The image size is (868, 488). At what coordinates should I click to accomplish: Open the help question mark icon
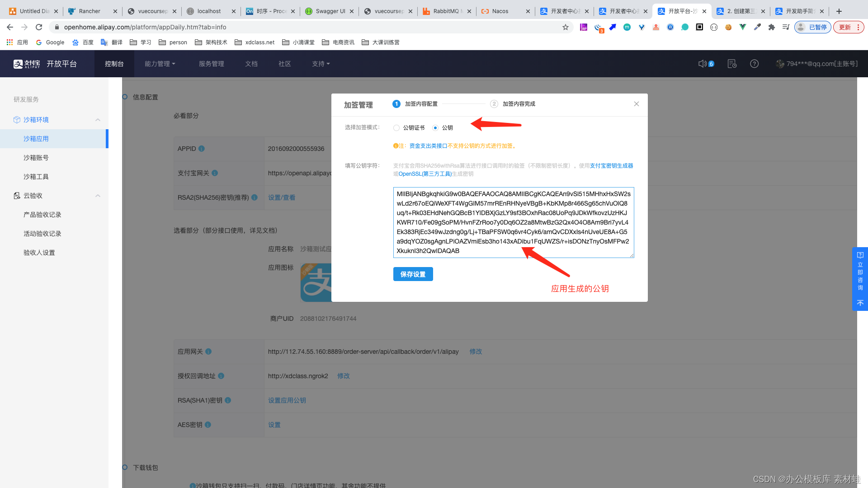754,64
